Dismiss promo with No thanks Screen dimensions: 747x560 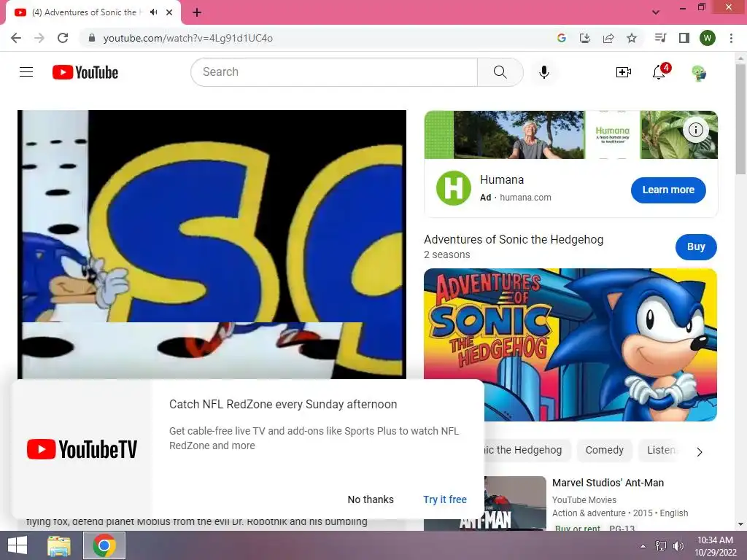pyautogui.click(x=370, y=499)
